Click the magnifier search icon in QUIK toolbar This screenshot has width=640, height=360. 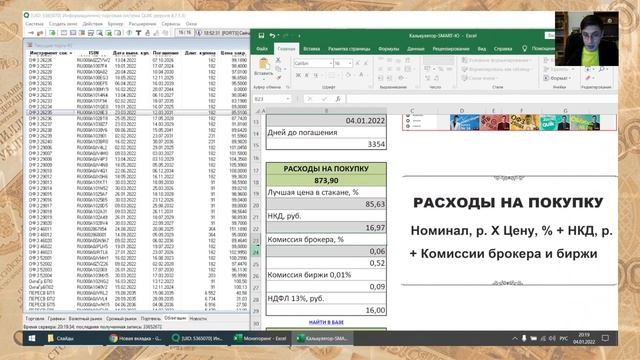100,33
